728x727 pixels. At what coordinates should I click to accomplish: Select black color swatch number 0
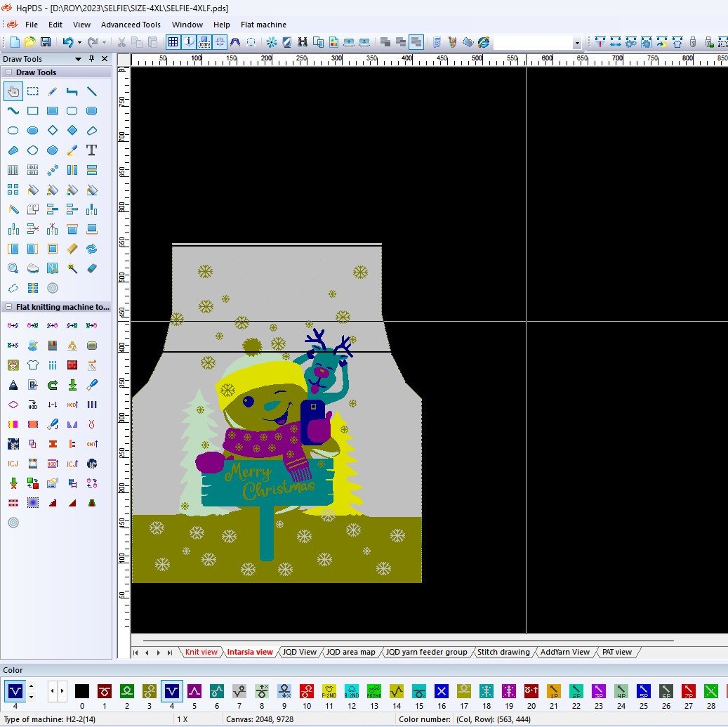82,691
